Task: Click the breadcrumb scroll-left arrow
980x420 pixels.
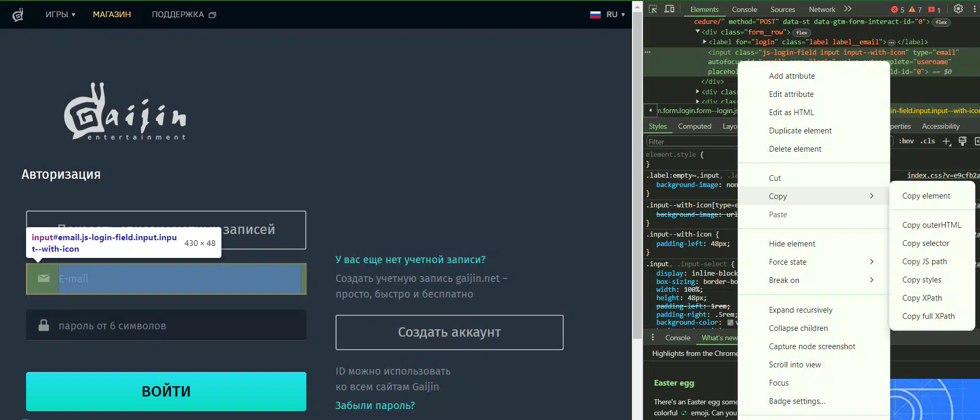Action: pyautogui.click(x=650, y=110)
